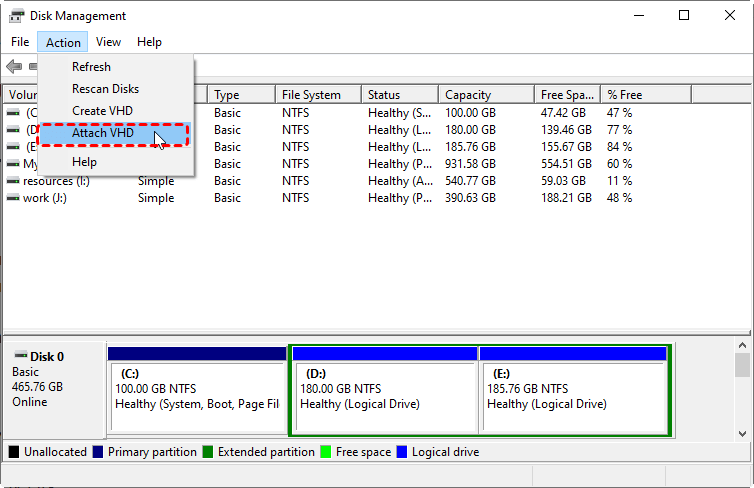Sort by the % Free column header

coord(646,95)
